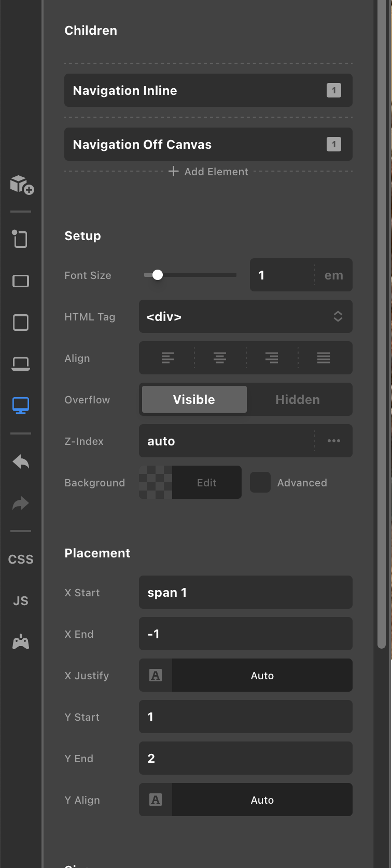Set Overflow to Hidden
The image size is (392, 868).
click(298, 399)
